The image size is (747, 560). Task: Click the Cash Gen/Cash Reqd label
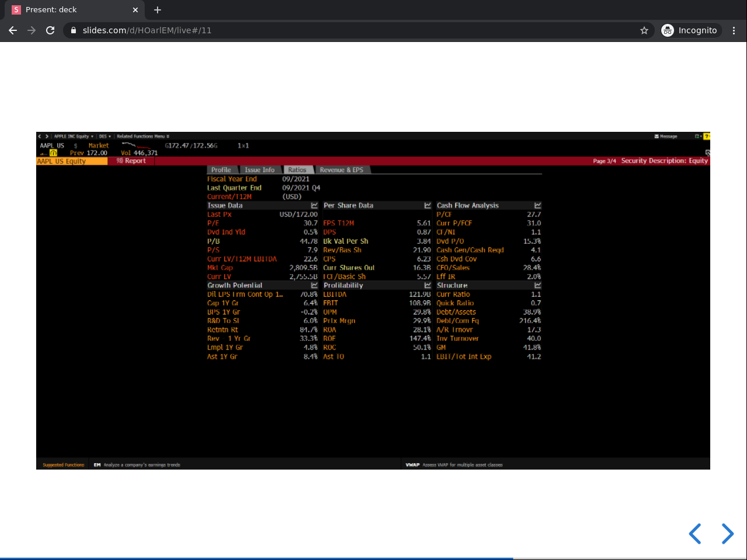click(x=470, y=250)
